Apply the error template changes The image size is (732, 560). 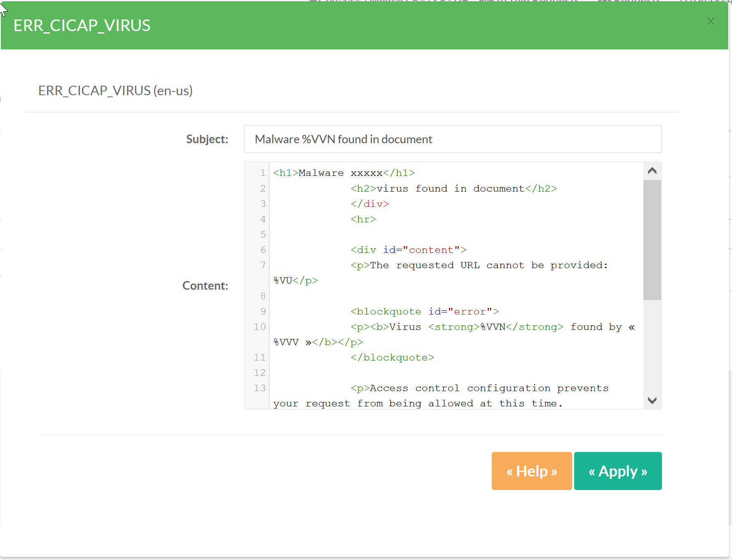click(x=617, y=471)
